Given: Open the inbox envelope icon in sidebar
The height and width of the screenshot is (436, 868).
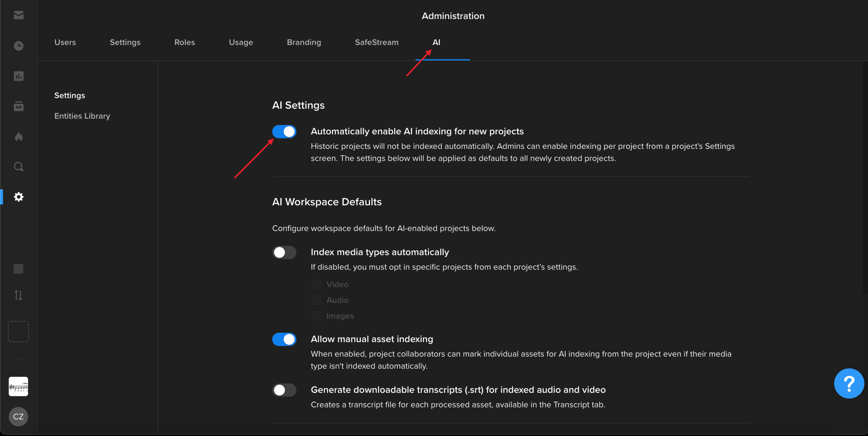Looking at the screenshot, I should [19, 15].
